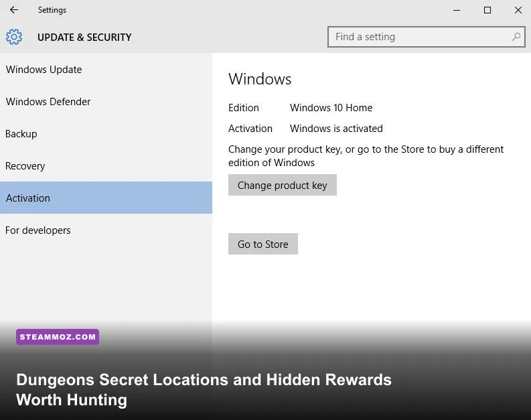Screen dimensions: 531x420
Task: Open the Windows Defender section
Action: point(106,102)
